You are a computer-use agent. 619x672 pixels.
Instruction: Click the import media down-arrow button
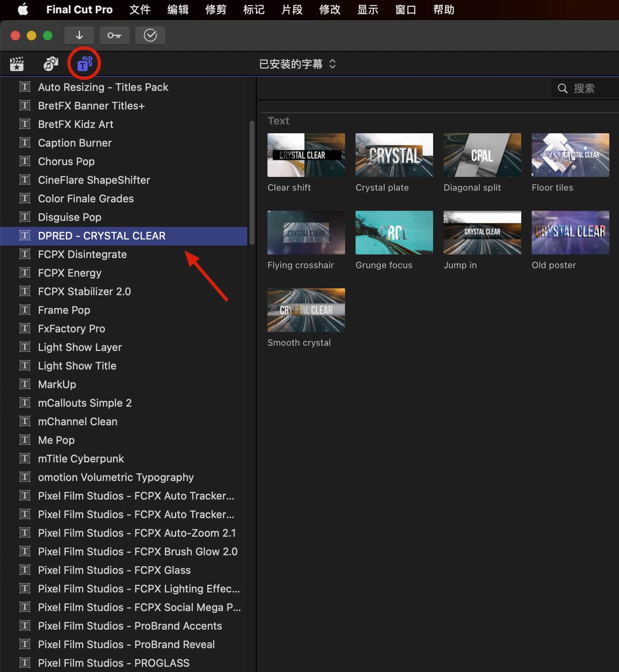pyautogui.click(x=79, y=36)
